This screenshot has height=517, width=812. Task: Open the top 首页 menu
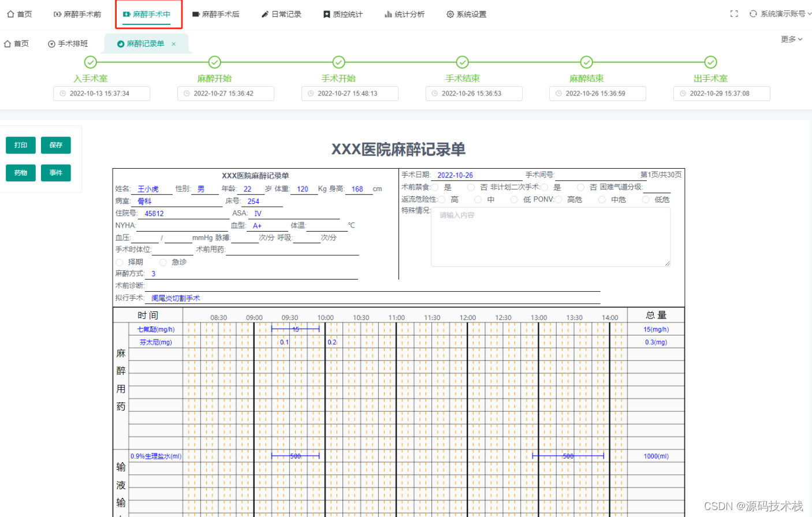point(20,14)
